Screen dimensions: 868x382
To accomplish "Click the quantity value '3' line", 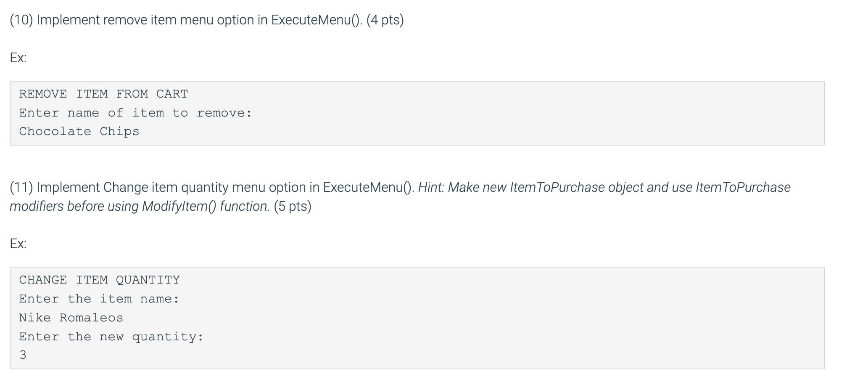I will click(x=23, y=355).
